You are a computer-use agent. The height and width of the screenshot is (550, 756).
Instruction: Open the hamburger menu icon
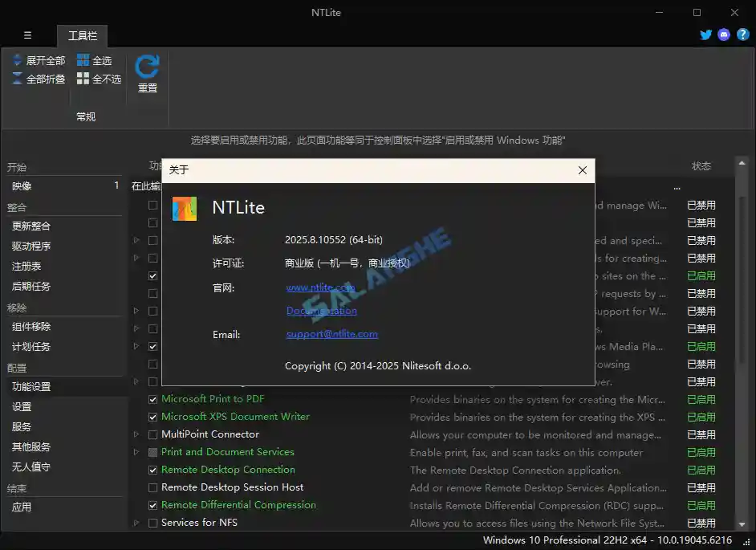click(27, 35)
